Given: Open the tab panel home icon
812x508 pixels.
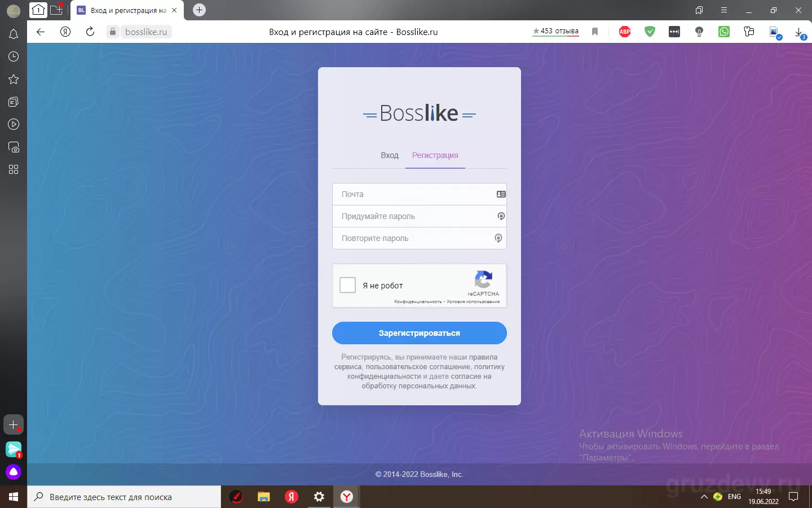Looking at the screenshot, I should coord(38,10).
